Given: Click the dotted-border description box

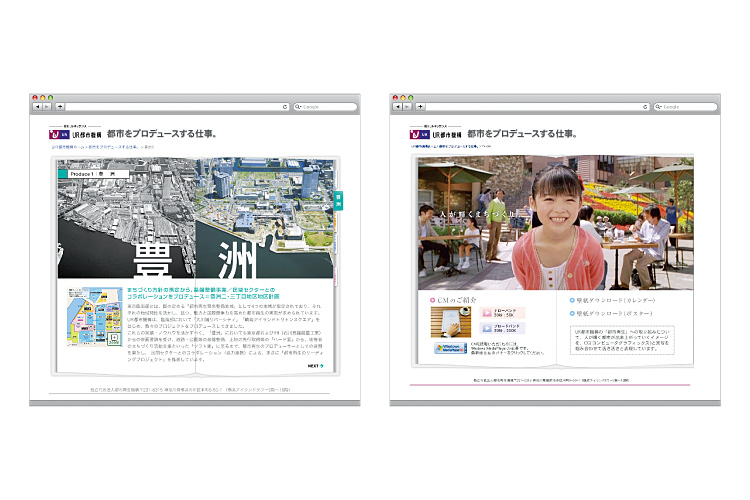Looking at the screenshot, I should click(622, 340).
